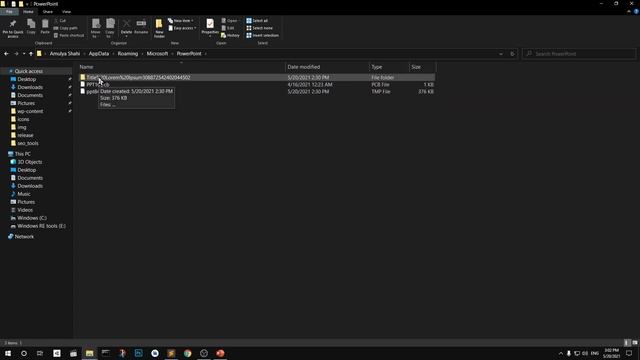
Task: Click Paste shortcut in ribbon
Action: coord(69,36)
